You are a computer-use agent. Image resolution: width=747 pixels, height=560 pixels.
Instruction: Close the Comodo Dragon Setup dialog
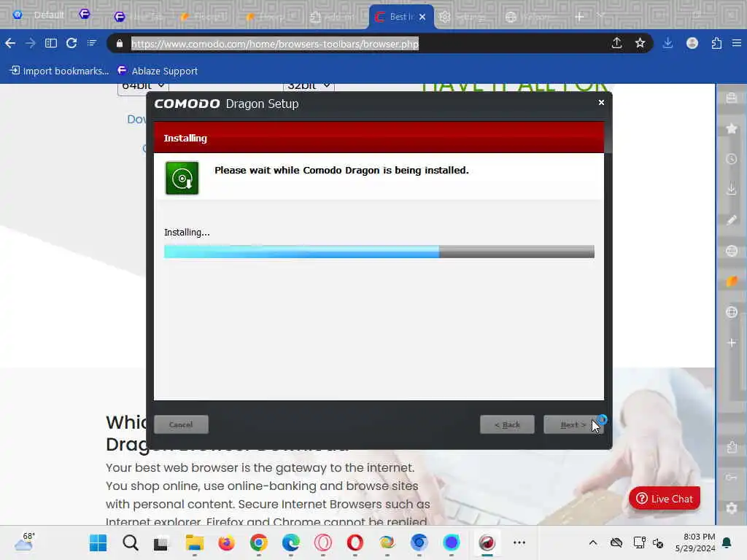click(601, 102)
